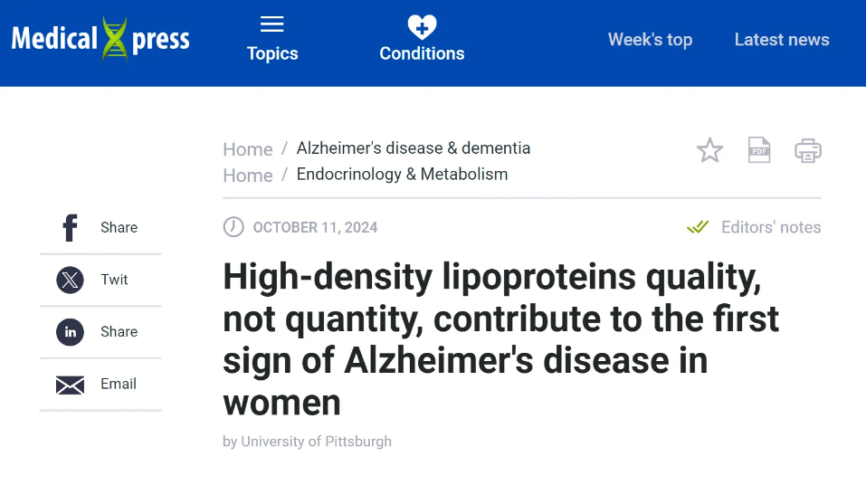Print the article with printer icon
This screenshot has height=504, width=866.
pos(808,151)
